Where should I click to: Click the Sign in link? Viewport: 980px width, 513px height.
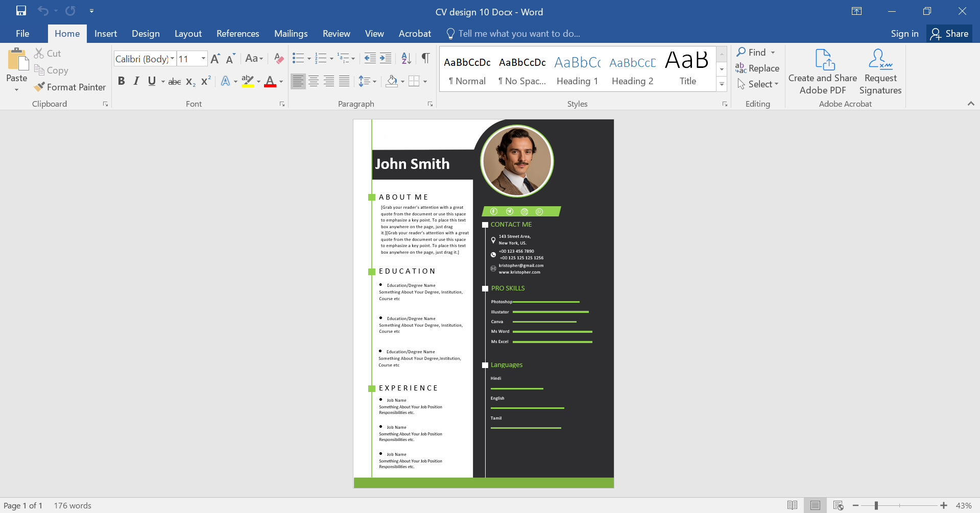click(904, 33)
